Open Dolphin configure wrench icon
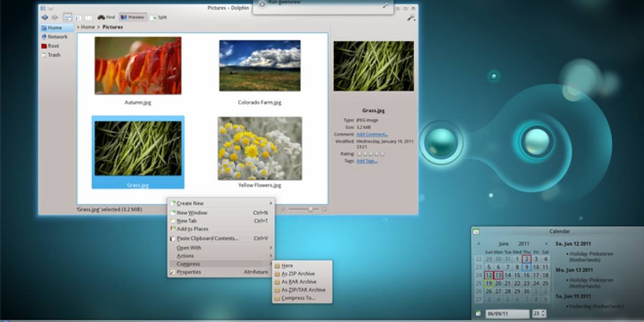 pos(411,18)
